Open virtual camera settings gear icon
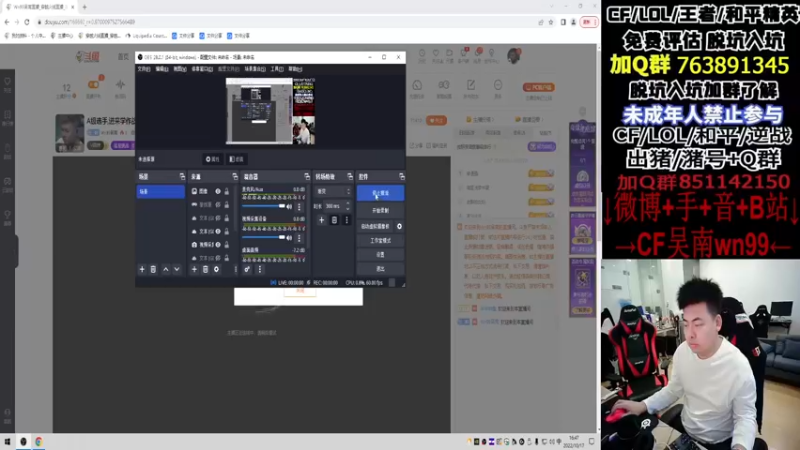Screen dimensions: 800x450 (399, 226)
